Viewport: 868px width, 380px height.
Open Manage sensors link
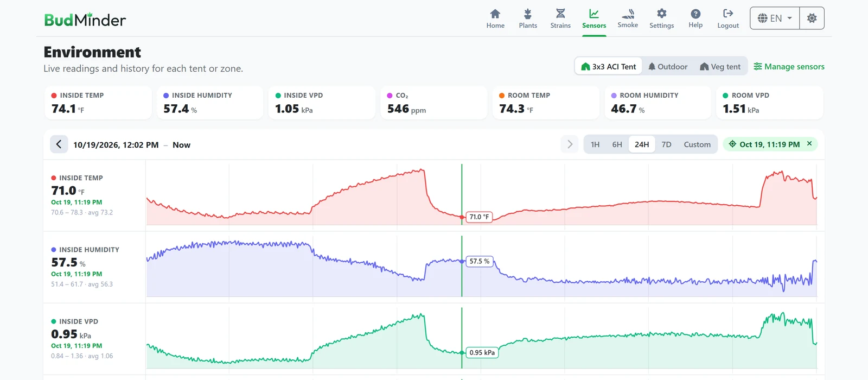click(789, 67)
